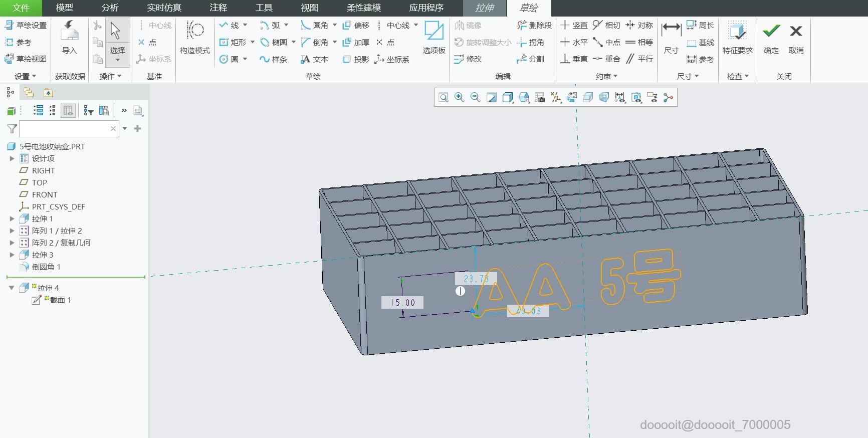
Task: Apply the 对称 (Symmetric) constraint
Action: [x=639, y=26]
